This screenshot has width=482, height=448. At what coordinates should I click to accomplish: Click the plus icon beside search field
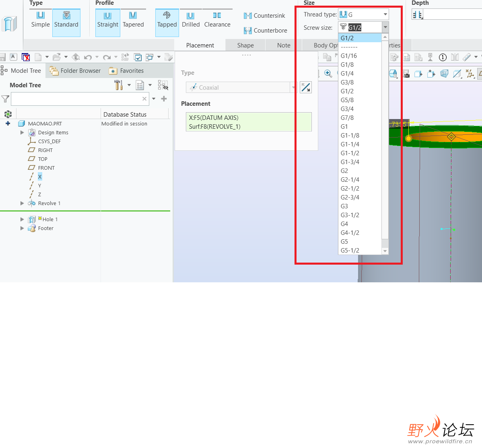pos(164,99)
